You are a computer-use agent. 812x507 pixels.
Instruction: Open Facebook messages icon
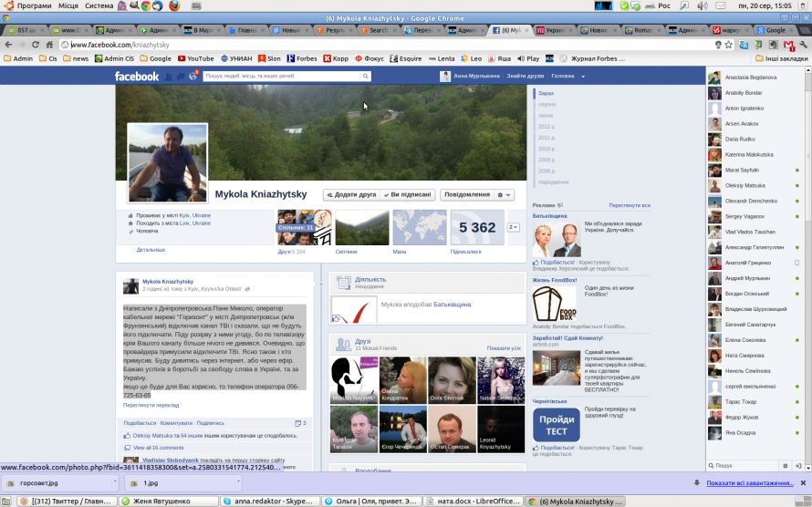click(181, 77)
